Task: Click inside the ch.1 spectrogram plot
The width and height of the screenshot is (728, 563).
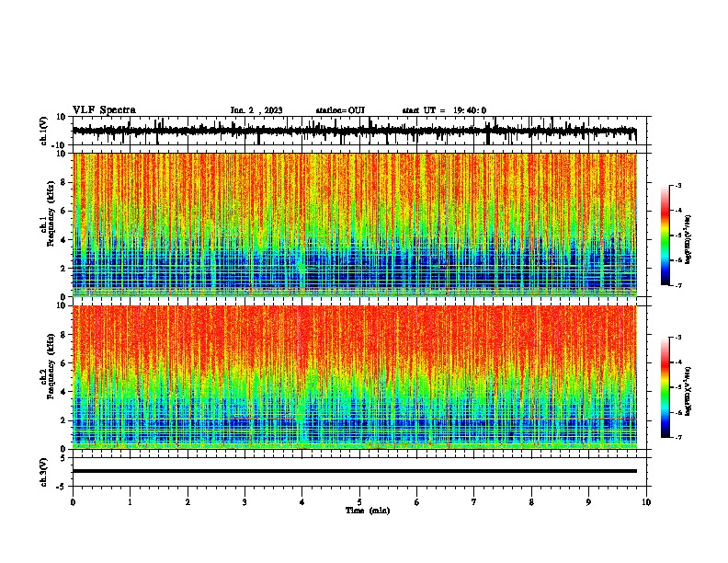Action: [355, 224]
